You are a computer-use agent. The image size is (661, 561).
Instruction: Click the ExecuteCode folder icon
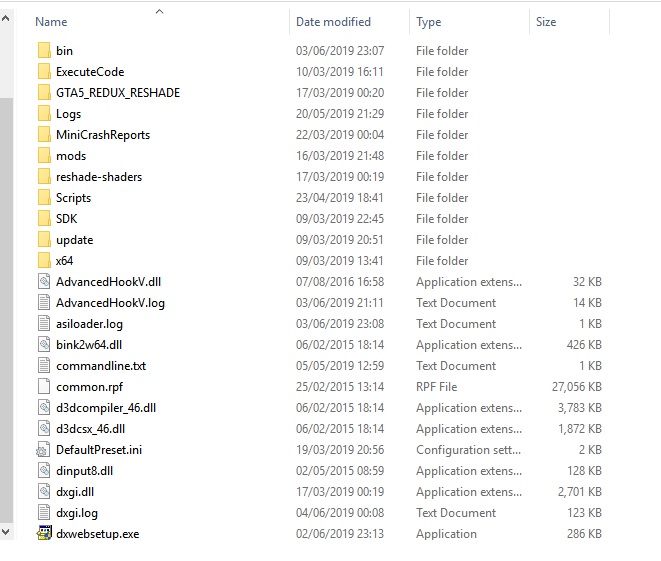pyautogui.click(x=44, y=72)
